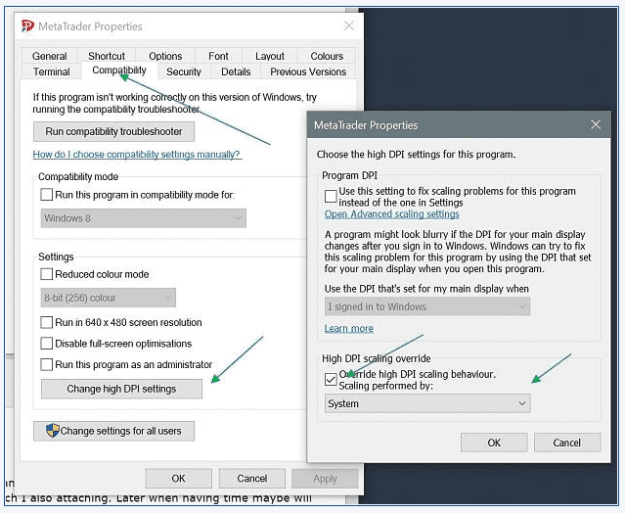This screenshot has height=513, width=625.
Task: Close the high DPI settings dialog
Action: [x=596, y=125]
